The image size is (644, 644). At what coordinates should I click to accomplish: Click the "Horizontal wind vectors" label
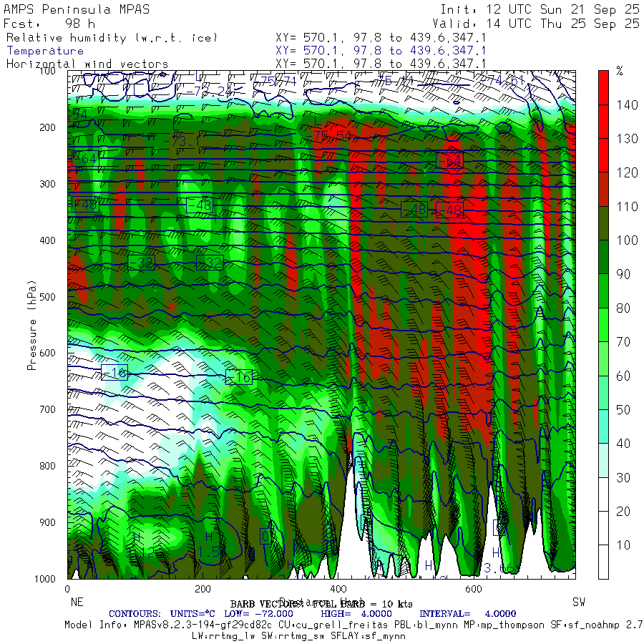tap(87, 64)
